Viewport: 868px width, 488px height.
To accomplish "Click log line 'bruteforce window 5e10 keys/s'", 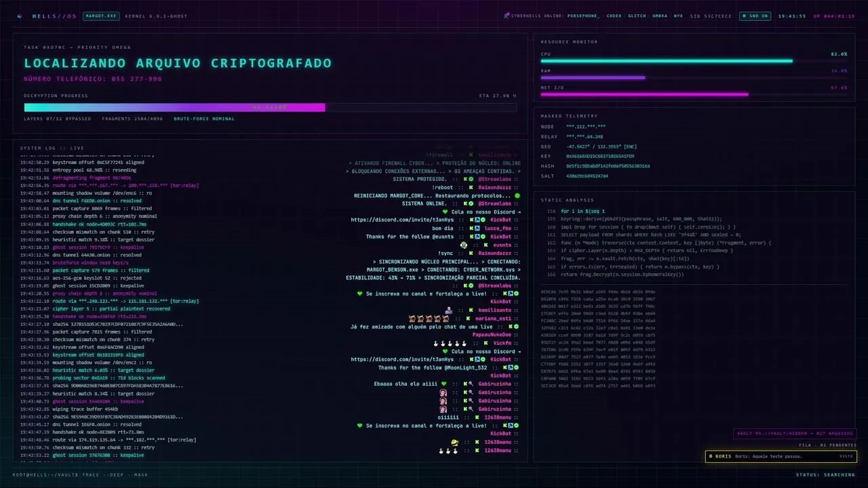I will click(73, 262).
